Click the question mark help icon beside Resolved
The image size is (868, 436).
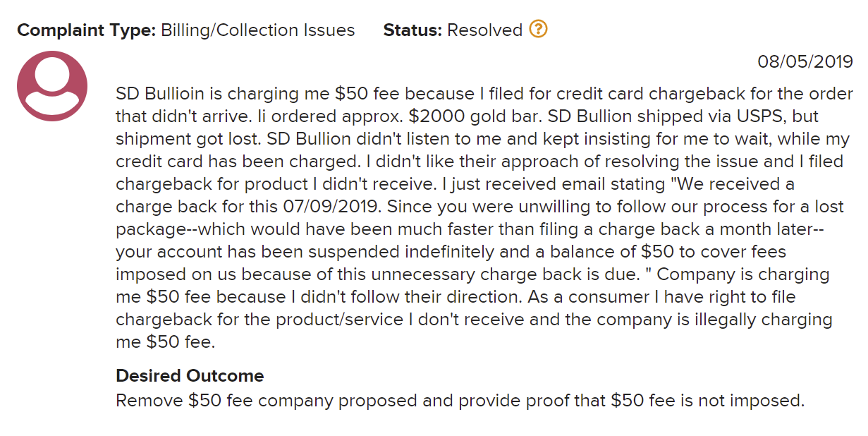pyautogui.click(x=538, y=30)
